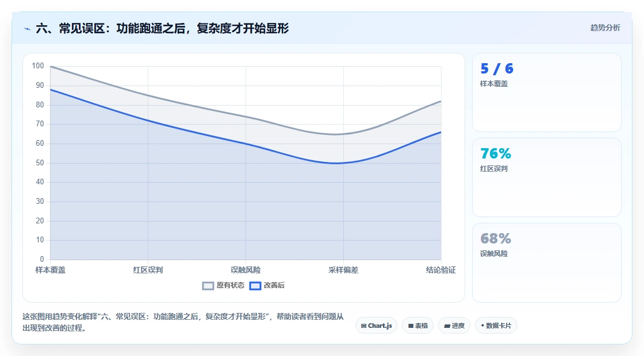Toggle the 改善后 legend series
644x356 pixels.
267,285
